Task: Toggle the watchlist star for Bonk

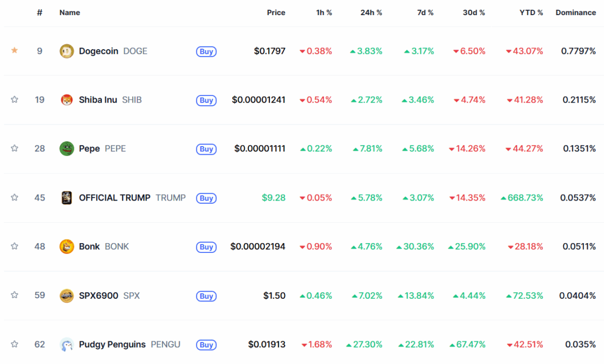Action: tap(15, 246)
